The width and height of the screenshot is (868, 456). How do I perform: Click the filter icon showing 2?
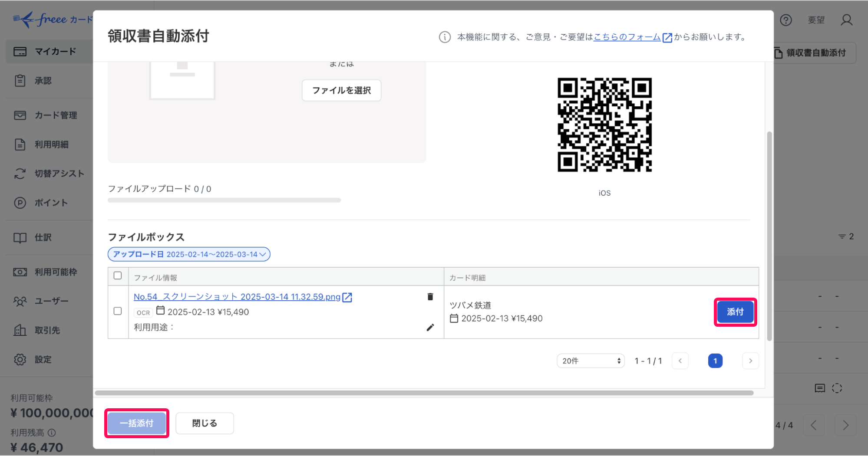845,236
